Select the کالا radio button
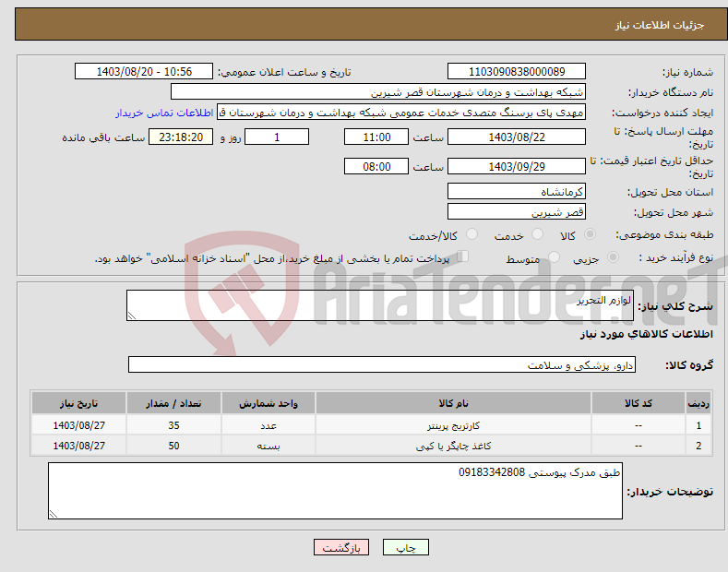This screenshot has height=572, width=728. tap(590, 234)
